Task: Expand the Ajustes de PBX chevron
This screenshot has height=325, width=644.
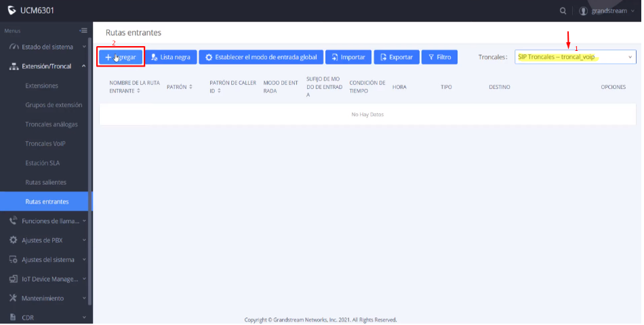Action: 84,240
